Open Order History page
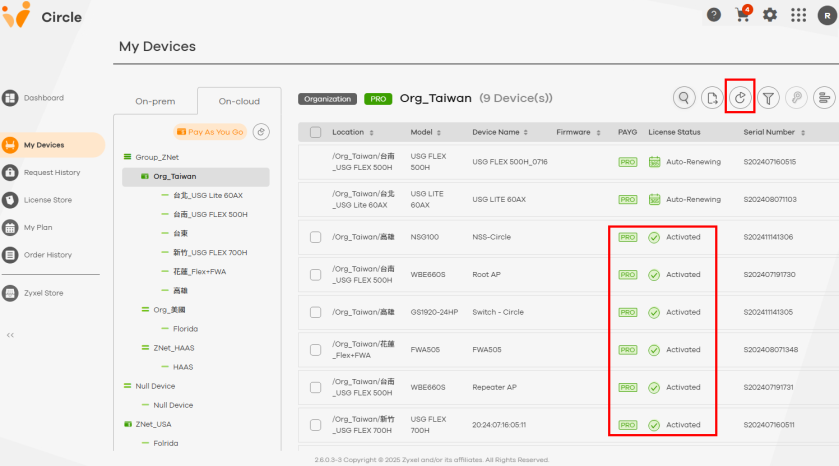Screen dimensions: 839x466 click(37, 255)
